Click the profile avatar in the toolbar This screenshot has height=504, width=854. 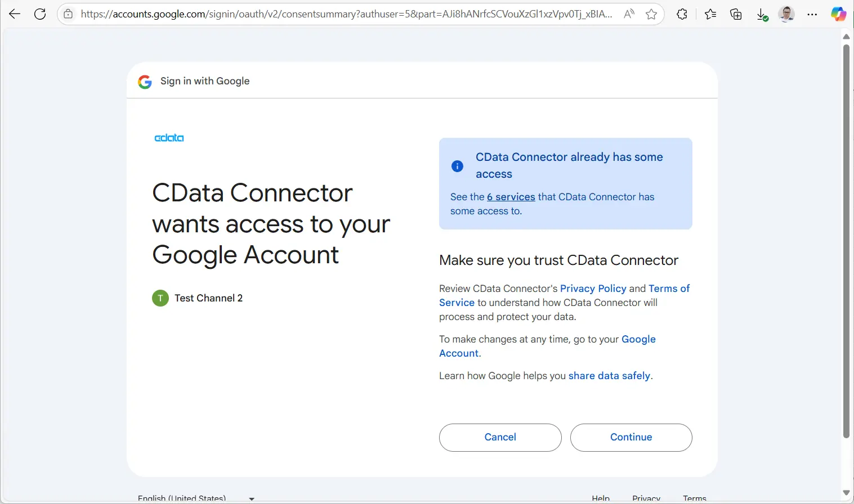tap(786, 14)
